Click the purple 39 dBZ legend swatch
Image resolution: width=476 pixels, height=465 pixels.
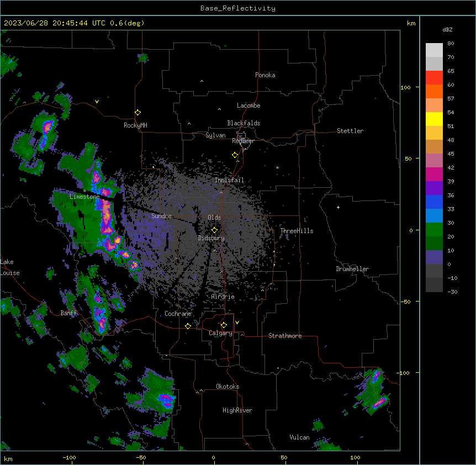434,188
